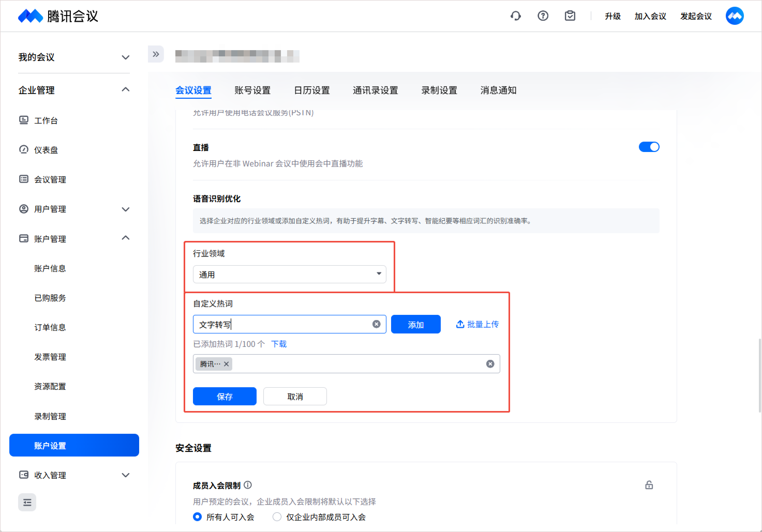The image size is (762, 532).
Task: Click the user avatar in top right
Action: pyautogui.click(x=735, y=16)
